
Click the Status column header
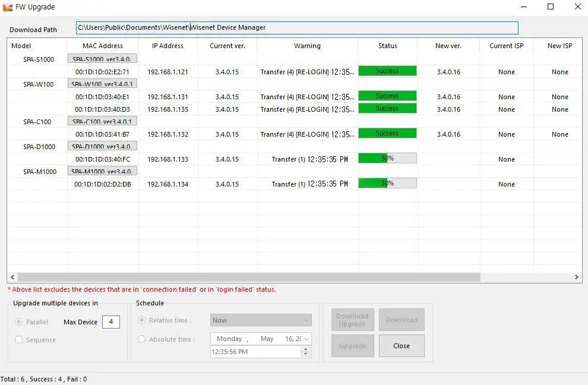(x=387, y=46)
